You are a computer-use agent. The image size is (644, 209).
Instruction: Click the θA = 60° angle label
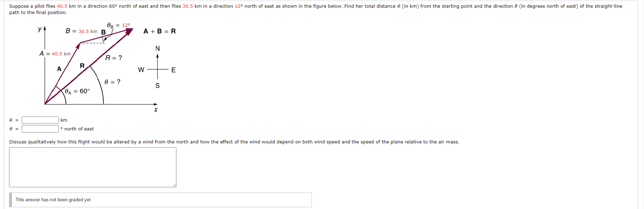click(x=77, y=91)
